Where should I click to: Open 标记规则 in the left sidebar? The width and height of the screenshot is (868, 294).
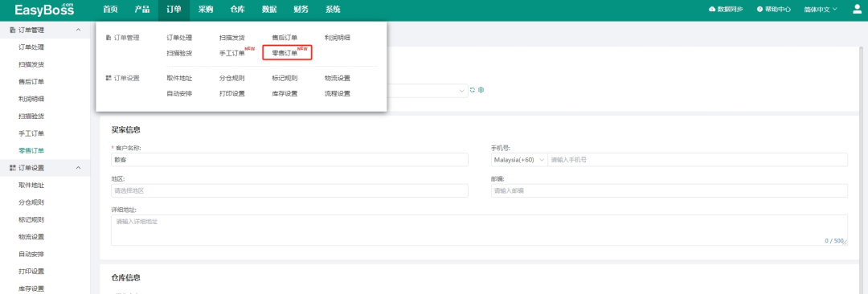31,219
